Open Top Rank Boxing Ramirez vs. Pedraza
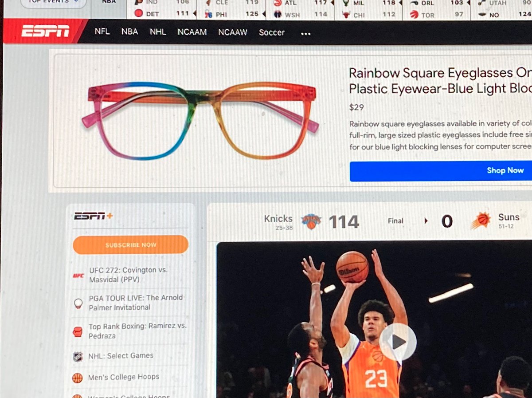Screen dimensions: 532x398 tap(137, 331)
